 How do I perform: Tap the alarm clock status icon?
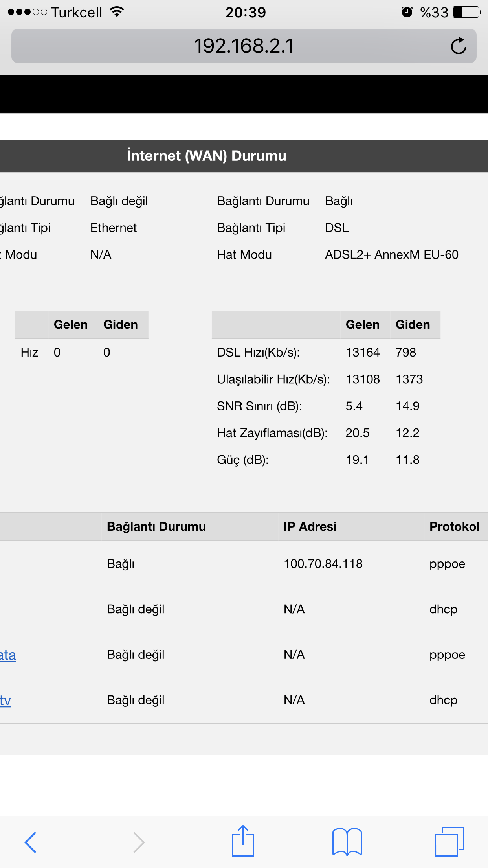407,12
